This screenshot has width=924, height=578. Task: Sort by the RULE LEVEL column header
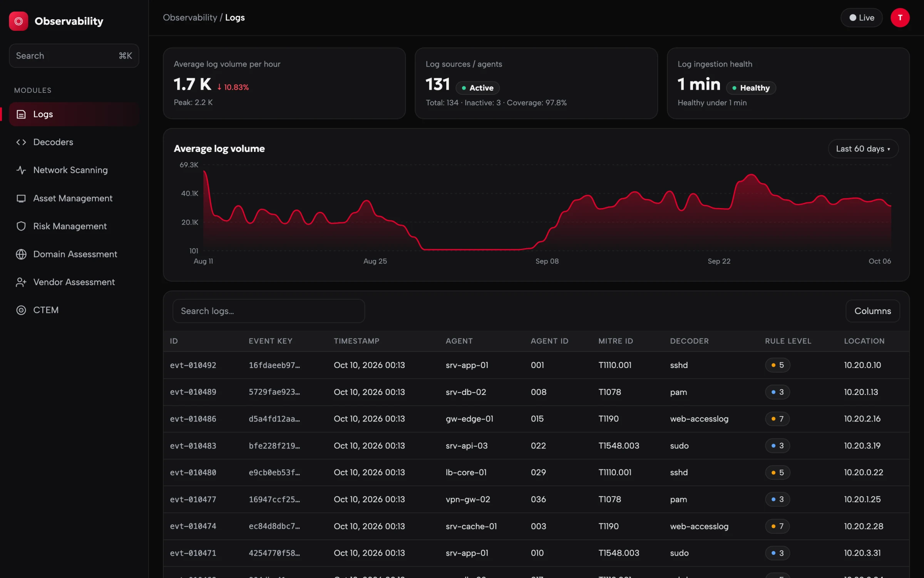[788, 341]
